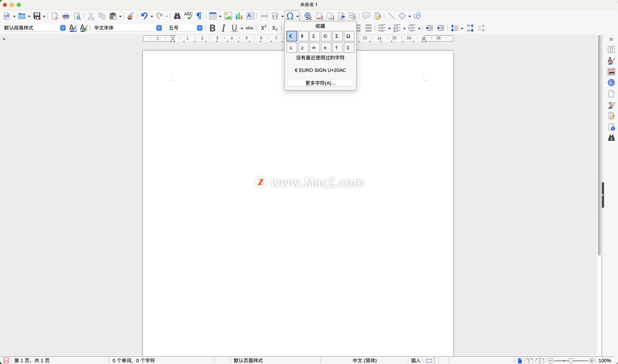This screenshot has width=618, height=364.
Task: Click the Print icon
Action: [x=66, y=16]
